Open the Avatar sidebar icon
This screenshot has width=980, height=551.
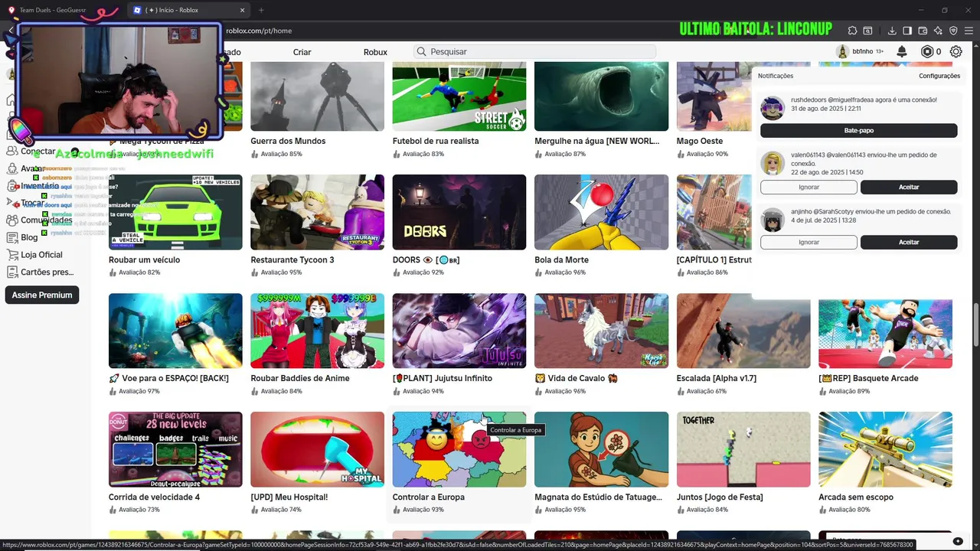click(x=11, y=168)
